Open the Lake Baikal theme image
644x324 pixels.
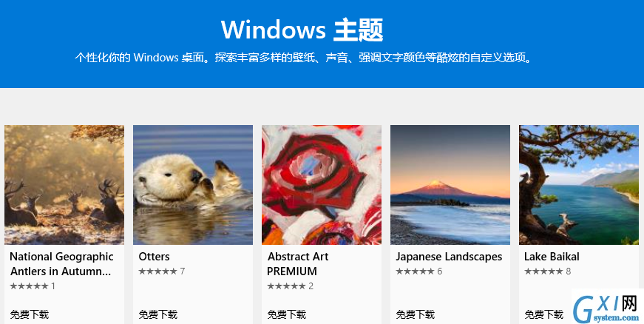[579, 185]
